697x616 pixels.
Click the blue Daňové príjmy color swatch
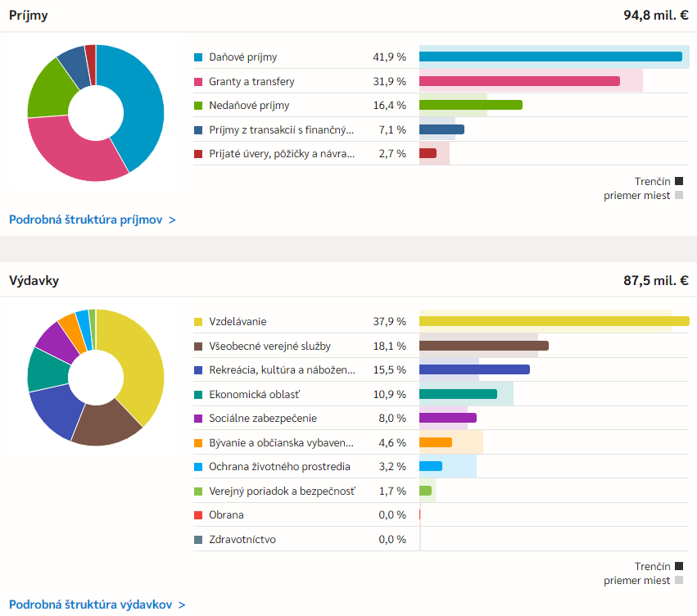(x=198, y=57)
